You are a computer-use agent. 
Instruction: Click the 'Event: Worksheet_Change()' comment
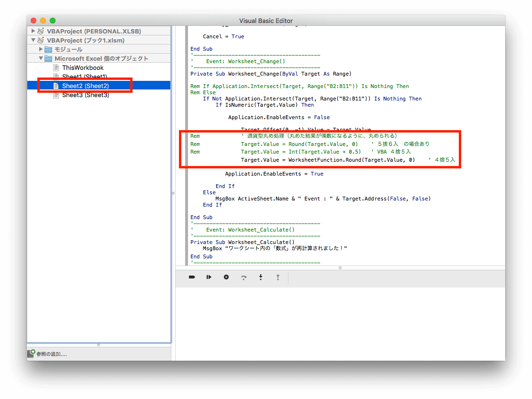245,61
